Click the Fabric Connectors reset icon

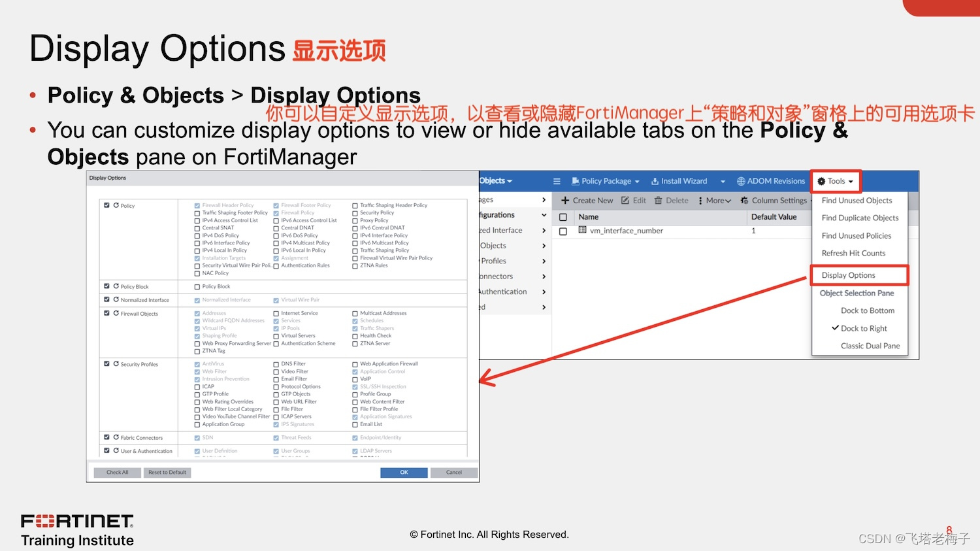pyautogui.click(x=116, y=437)
